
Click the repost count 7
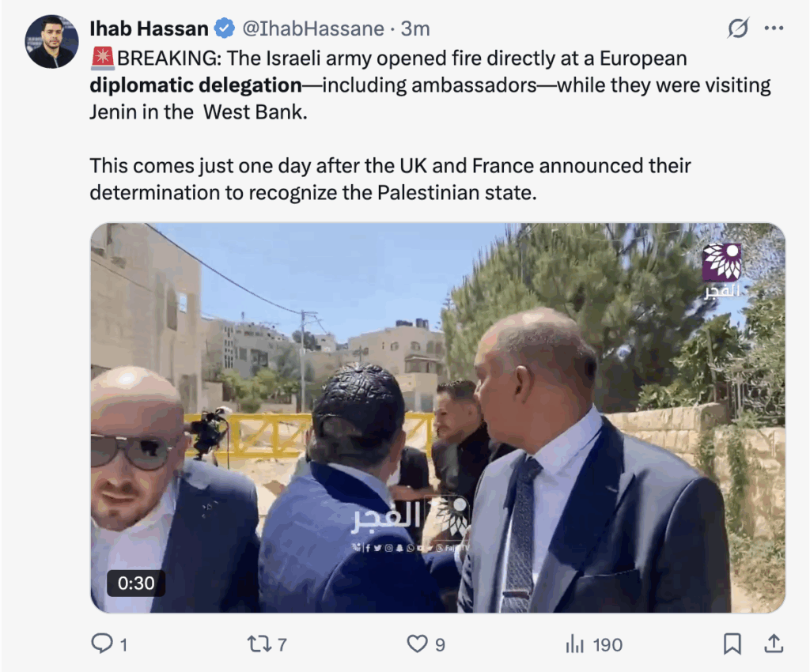click(282, 644)
